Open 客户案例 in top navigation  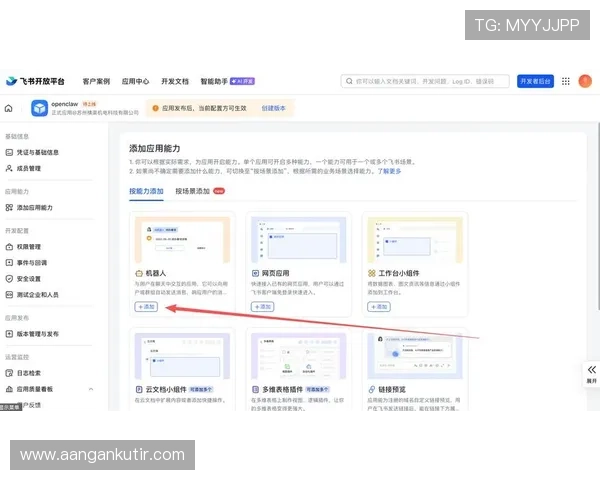(x=96, y=81)
